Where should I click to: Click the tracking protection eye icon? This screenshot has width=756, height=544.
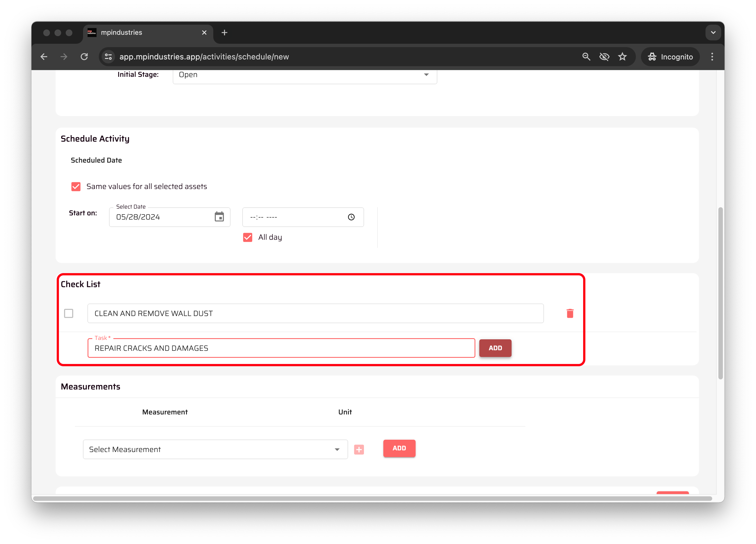604,57
